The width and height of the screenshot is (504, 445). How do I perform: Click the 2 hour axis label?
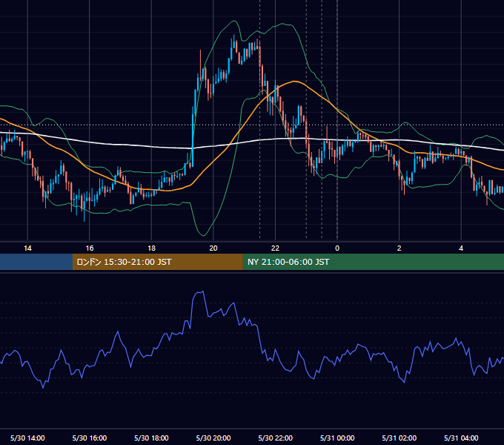[399, 248]
